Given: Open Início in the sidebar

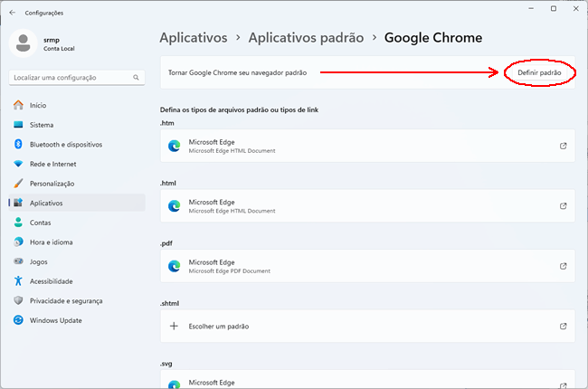Looking at the screenshot, I should pos(77,106).
